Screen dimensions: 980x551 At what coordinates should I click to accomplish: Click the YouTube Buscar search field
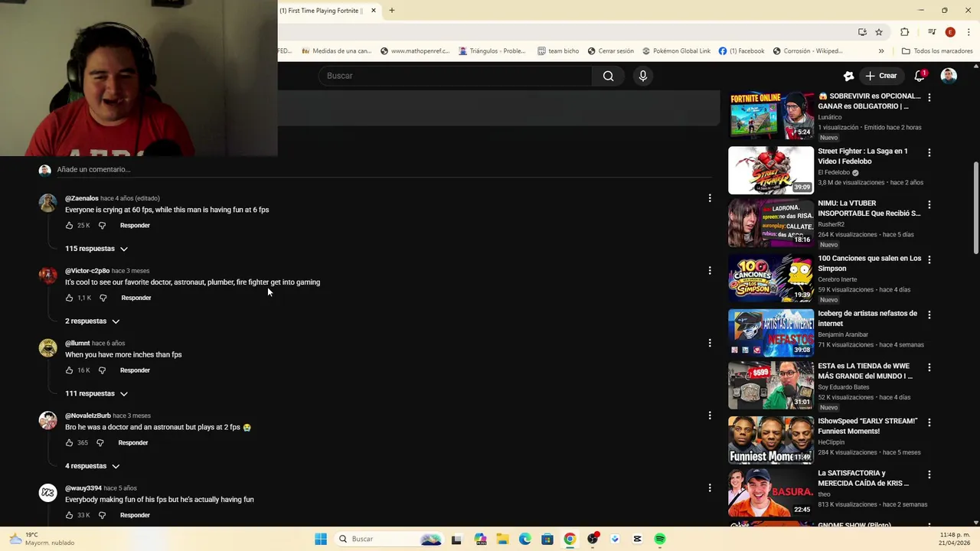pos(456,76)
